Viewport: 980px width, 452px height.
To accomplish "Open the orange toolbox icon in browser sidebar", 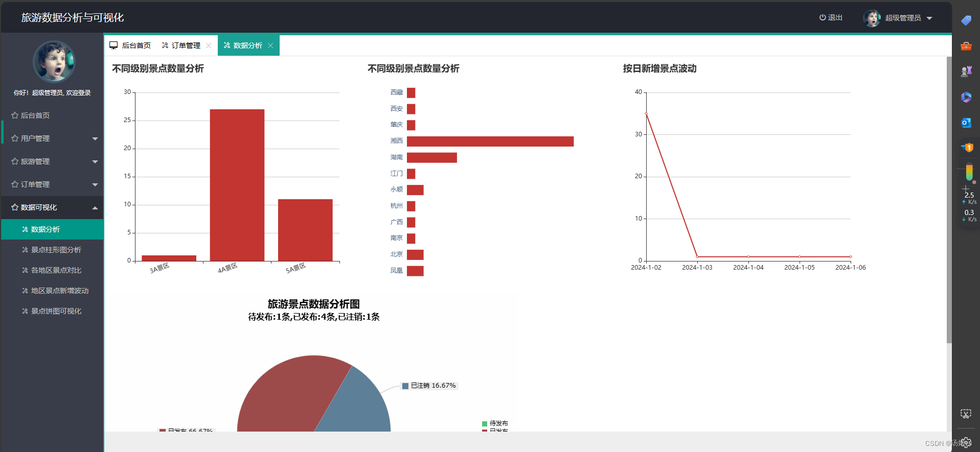I will click(966, 46).
